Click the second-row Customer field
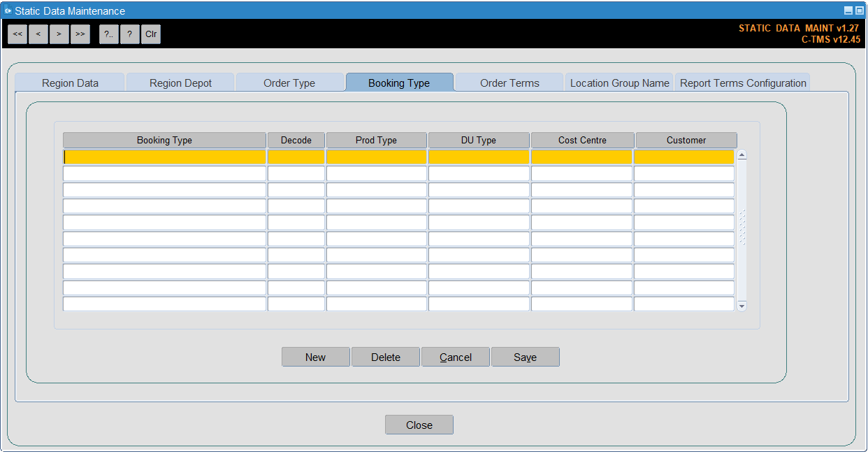The width and height of the screenshot is (868, 454). pyautogui.click(x=684, y=173)
